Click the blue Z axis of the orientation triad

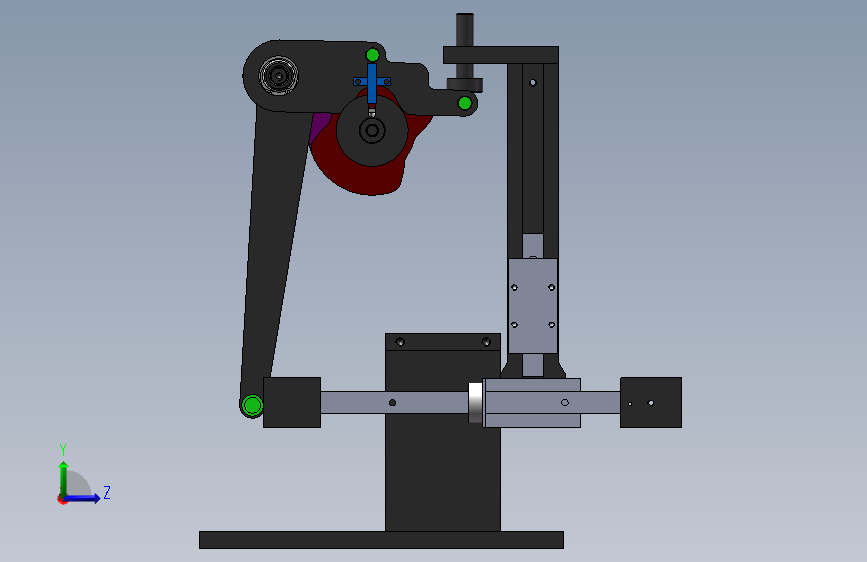point(83,498)
